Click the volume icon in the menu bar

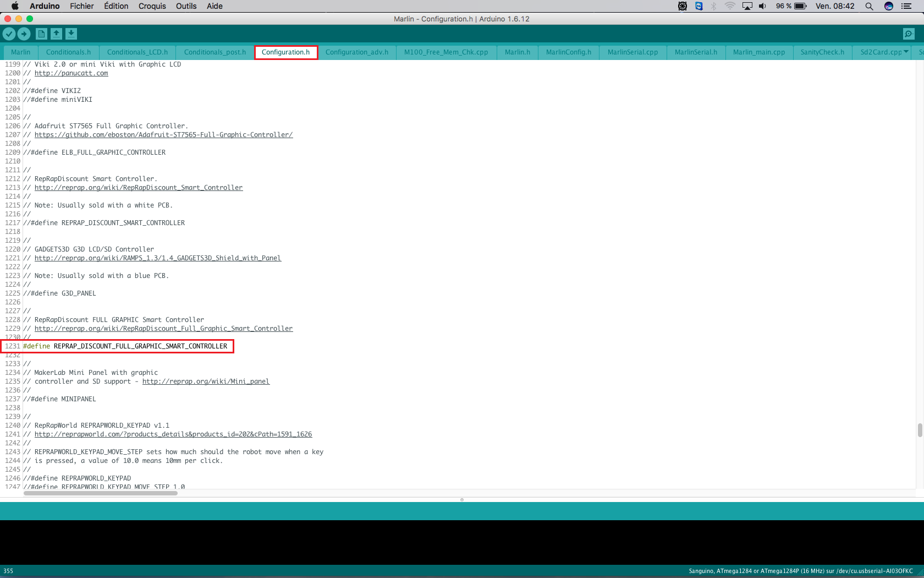click(762, 6)
